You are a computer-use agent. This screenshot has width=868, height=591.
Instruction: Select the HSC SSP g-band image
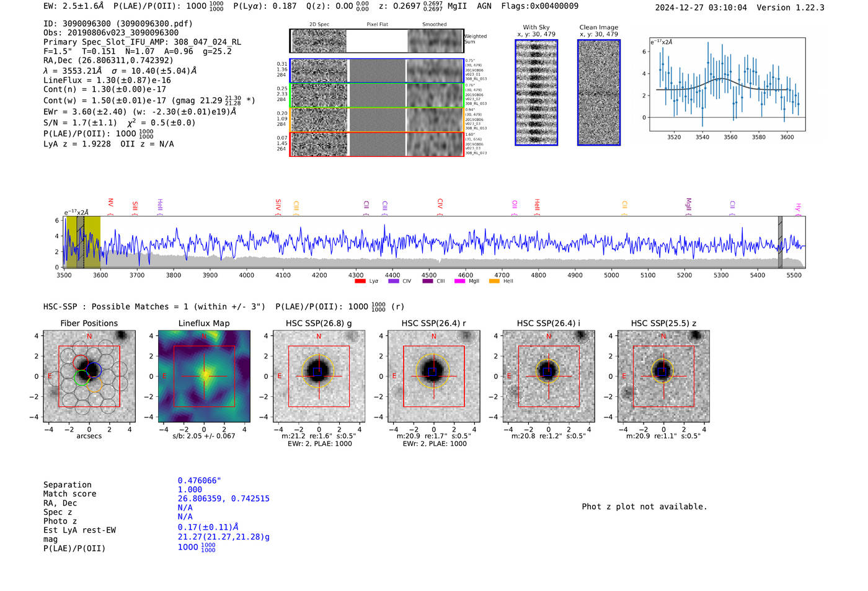click(319, 376)
